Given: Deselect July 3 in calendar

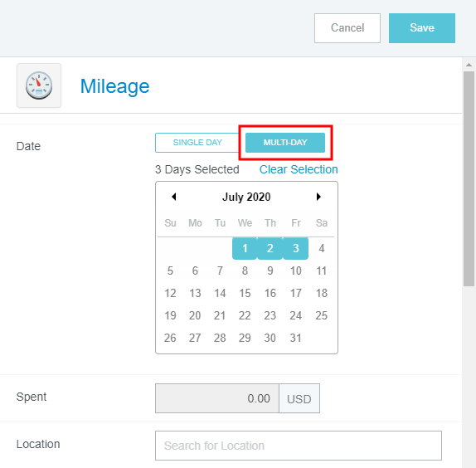Looking at the screenshot, I should pos(296,248).
